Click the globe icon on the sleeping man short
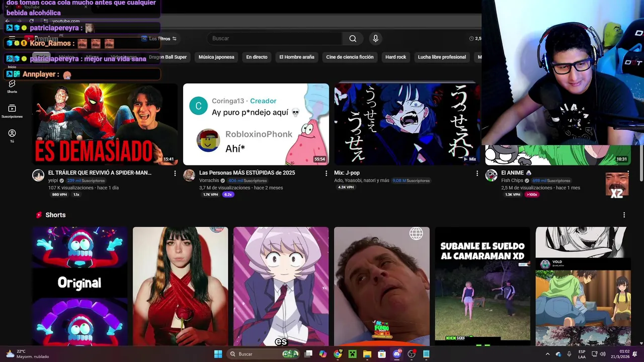Viewport: 644px width, 362px height. pyautogui.click(x=416, y=233)
